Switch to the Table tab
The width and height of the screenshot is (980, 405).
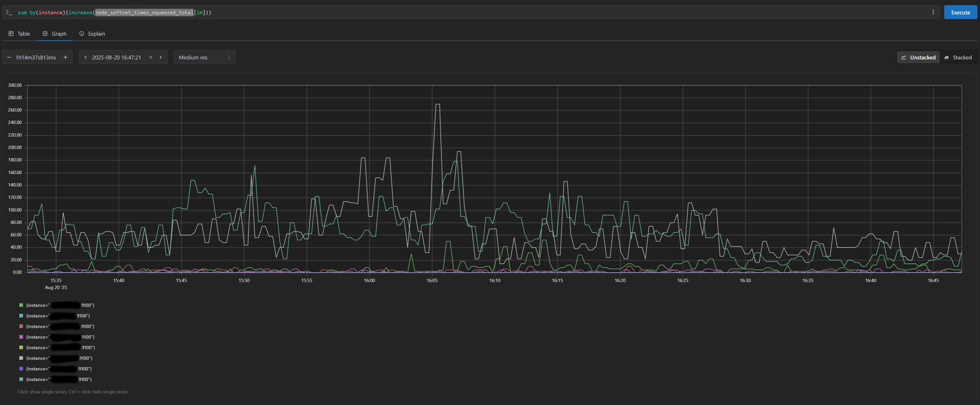tap(19, 34)
